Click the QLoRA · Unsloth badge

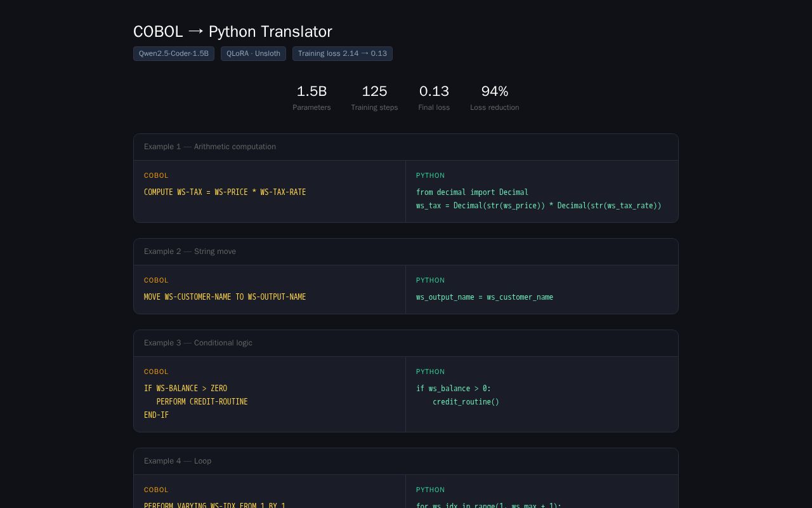click(253, 53)
